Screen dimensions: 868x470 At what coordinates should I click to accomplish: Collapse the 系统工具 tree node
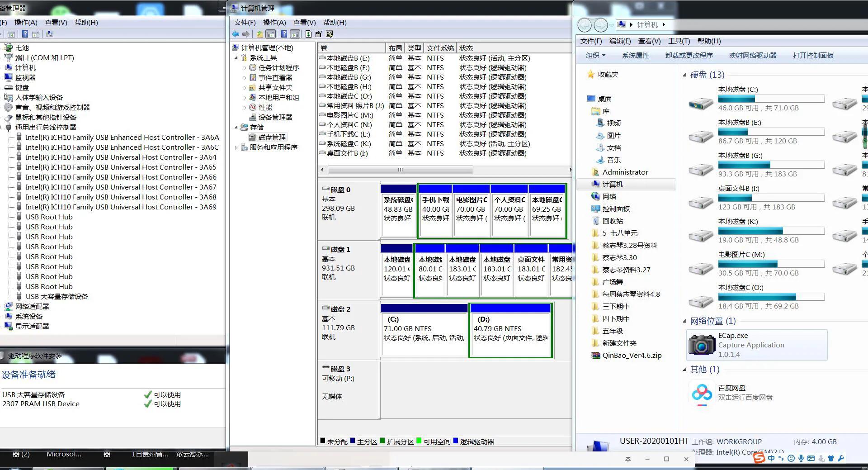click(x=236, y=58)
